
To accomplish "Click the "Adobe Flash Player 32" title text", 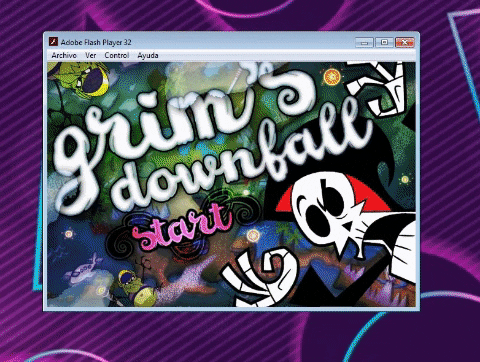I will coord(96,42).
